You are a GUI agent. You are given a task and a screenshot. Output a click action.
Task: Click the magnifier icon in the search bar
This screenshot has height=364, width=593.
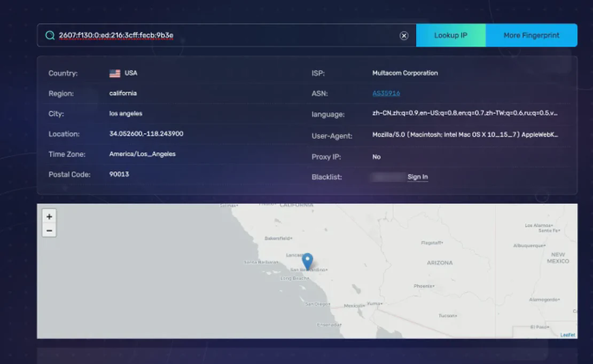(50, 36)
